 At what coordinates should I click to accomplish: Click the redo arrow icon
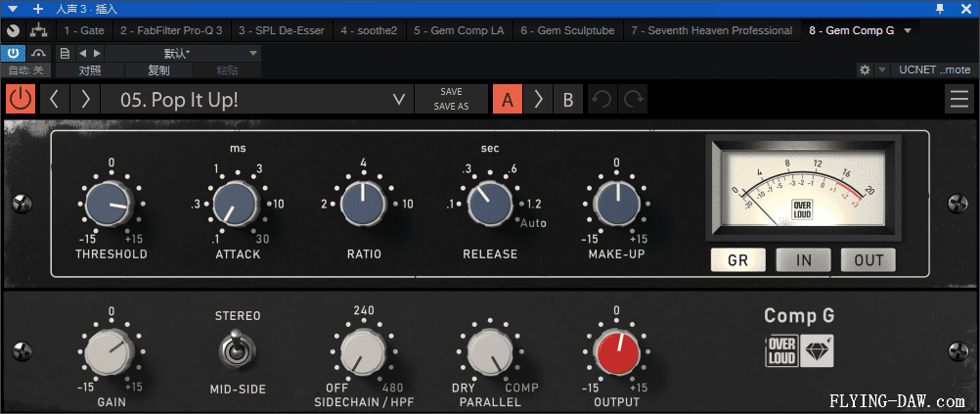tap(634, 99)
